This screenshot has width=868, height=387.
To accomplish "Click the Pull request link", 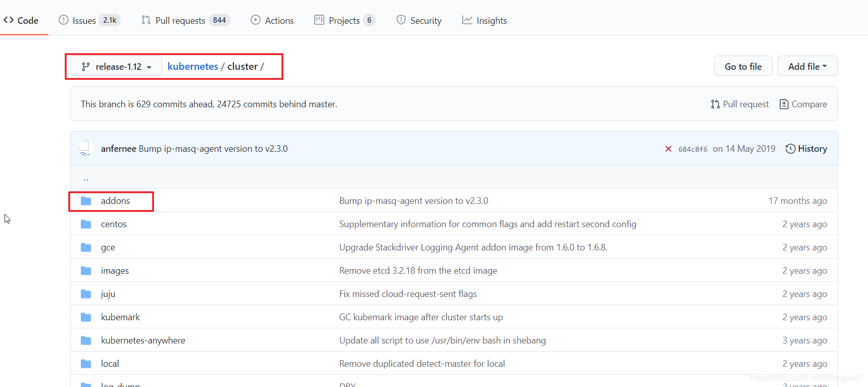I will 740,104.
